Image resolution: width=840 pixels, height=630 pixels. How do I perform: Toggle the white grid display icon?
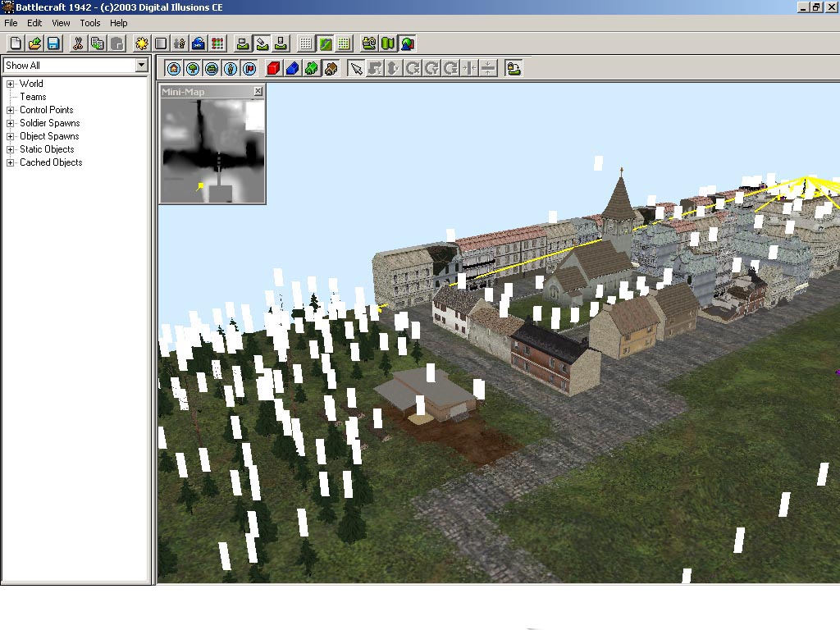(306, 43)
